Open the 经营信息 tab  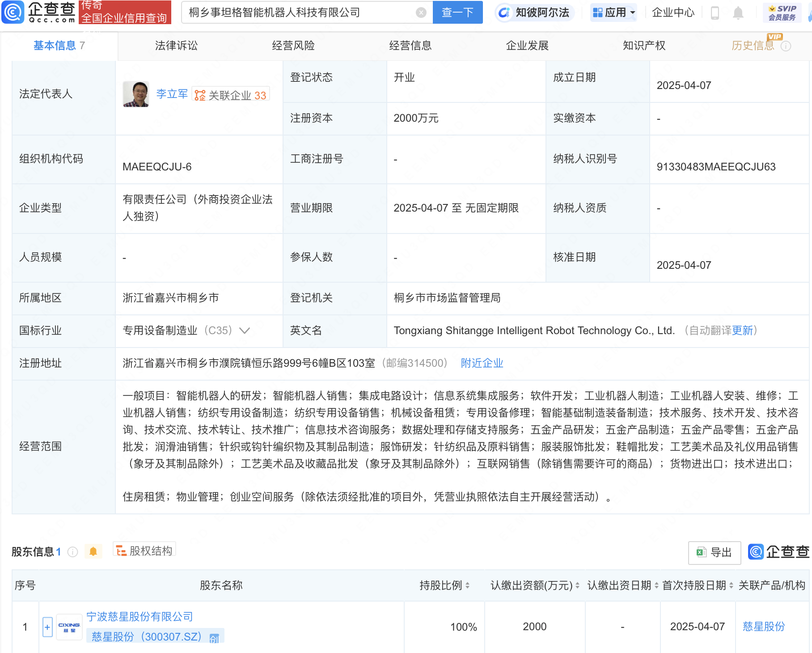click(x=410, y=46)
